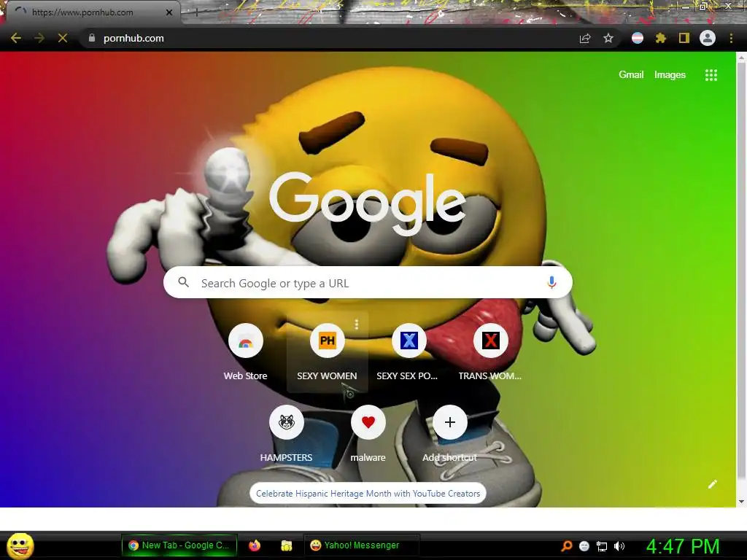Open the file explorer taskbar icon
Image resolution: width=747 pixels, height=560 pixels.
286,545
